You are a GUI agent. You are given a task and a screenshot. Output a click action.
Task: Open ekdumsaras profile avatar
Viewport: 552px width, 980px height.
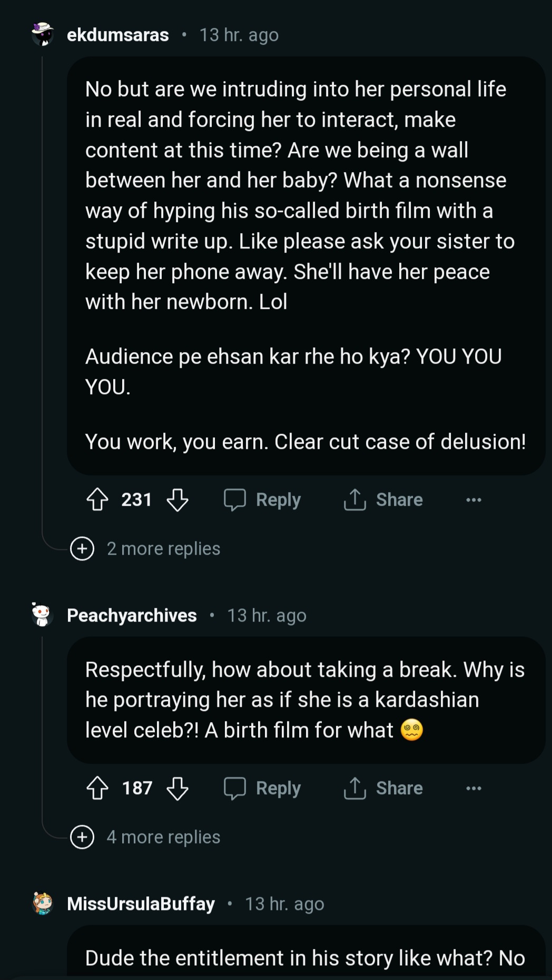tap(43, 34)
